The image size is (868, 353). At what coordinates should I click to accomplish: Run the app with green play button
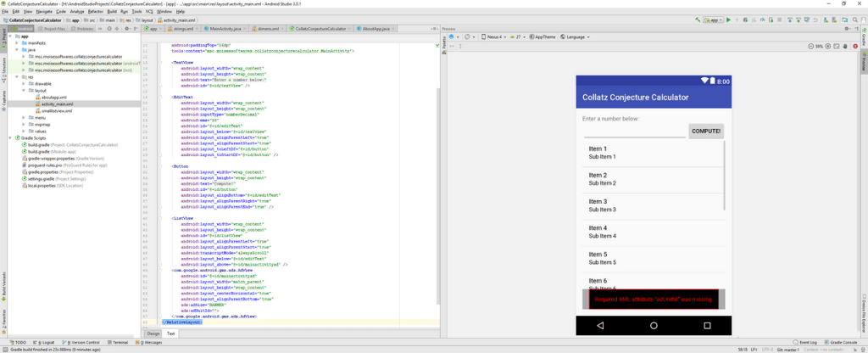[x=728, y=20]
